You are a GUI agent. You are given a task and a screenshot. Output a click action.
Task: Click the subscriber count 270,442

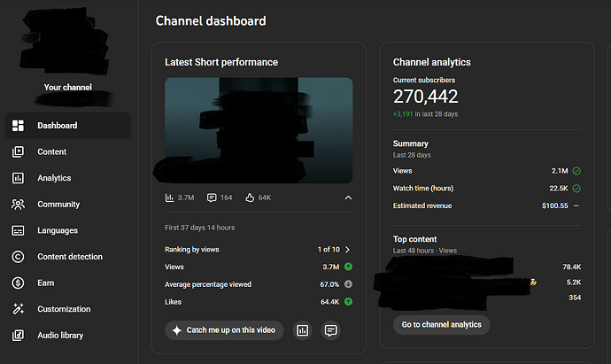pyautogui.click(x=426, y=97)
